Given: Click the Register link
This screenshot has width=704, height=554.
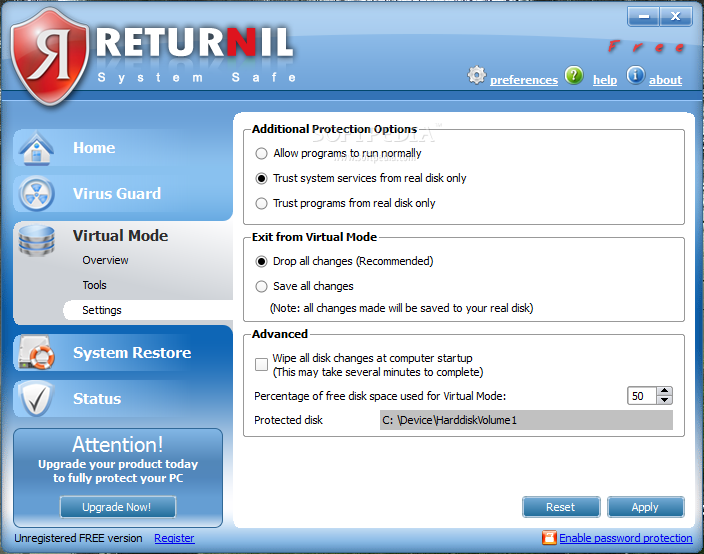Looking at the screenshot, I should pyautogui.click(x=174, y=538).
